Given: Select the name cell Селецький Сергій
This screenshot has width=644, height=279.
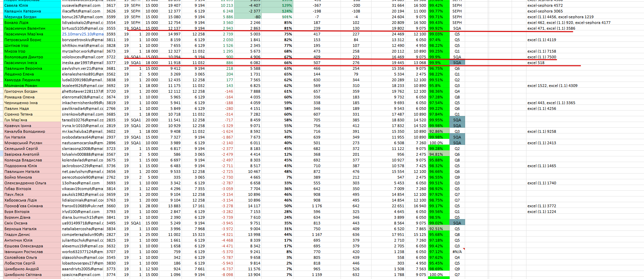Looking at the screenshot, I should 32,149.
